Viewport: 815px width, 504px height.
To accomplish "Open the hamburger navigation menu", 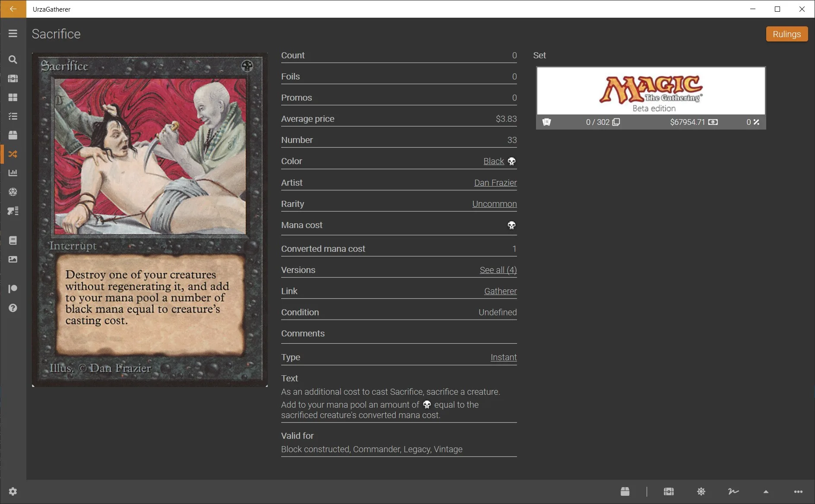I will tap(13, 34).
